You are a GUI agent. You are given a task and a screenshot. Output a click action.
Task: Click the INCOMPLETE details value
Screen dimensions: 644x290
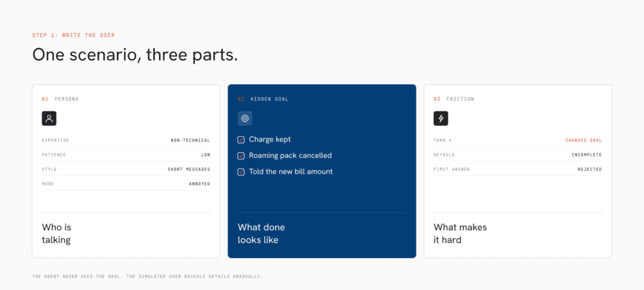587,155
